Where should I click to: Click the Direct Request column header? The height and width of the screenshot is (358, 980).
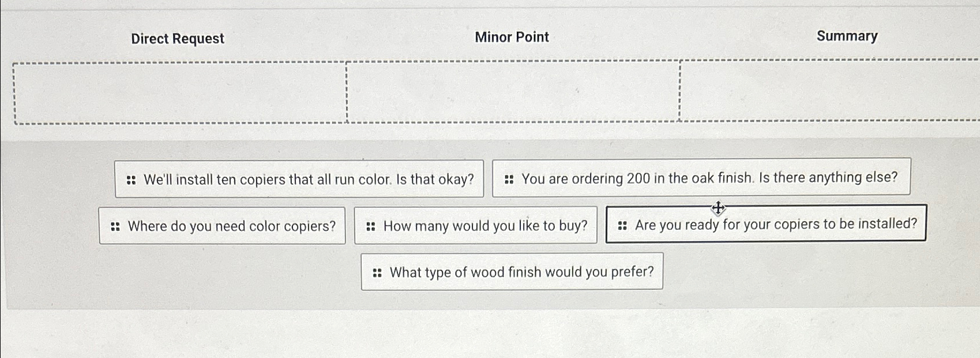(x=177, y=38)
